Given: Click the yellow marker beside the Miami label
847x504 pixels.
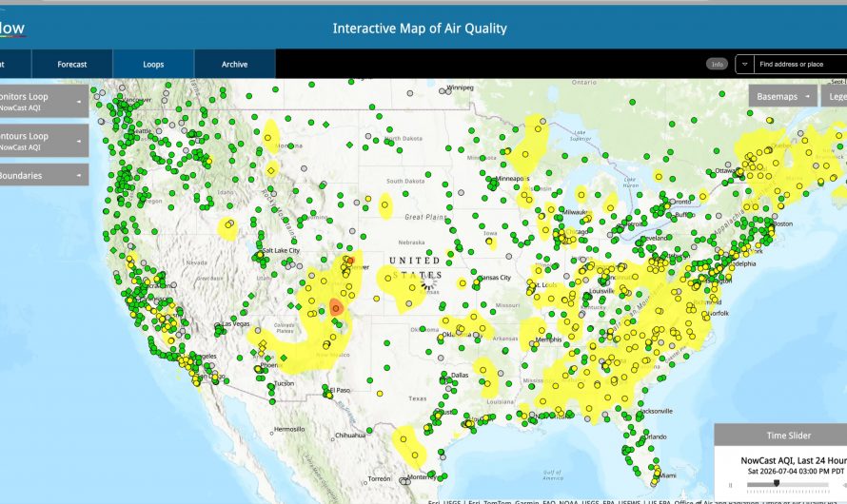Looking at the screenshot, I should [657, 473].
